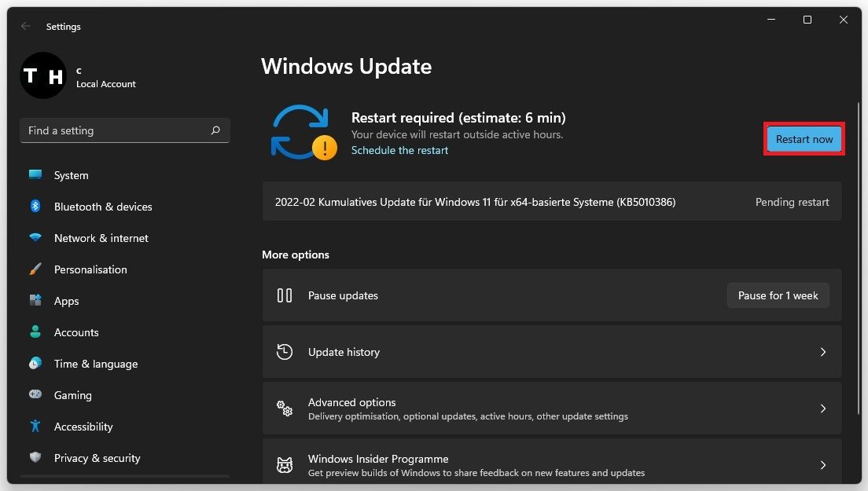Open the Schedule the restart link

(x=399, y=150)
